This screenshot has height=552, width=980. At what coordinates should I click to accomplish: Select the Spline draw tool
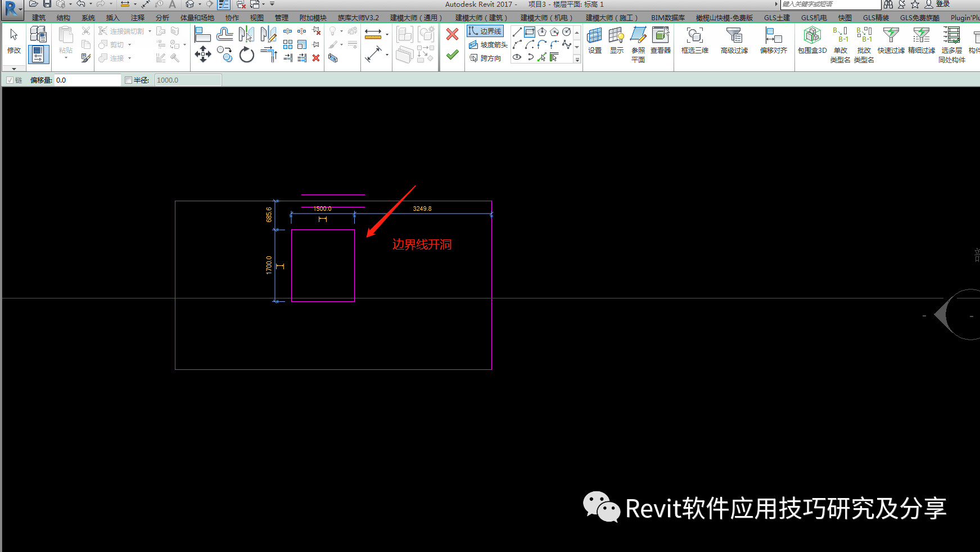pyautogui.click(x=567, y=44)
